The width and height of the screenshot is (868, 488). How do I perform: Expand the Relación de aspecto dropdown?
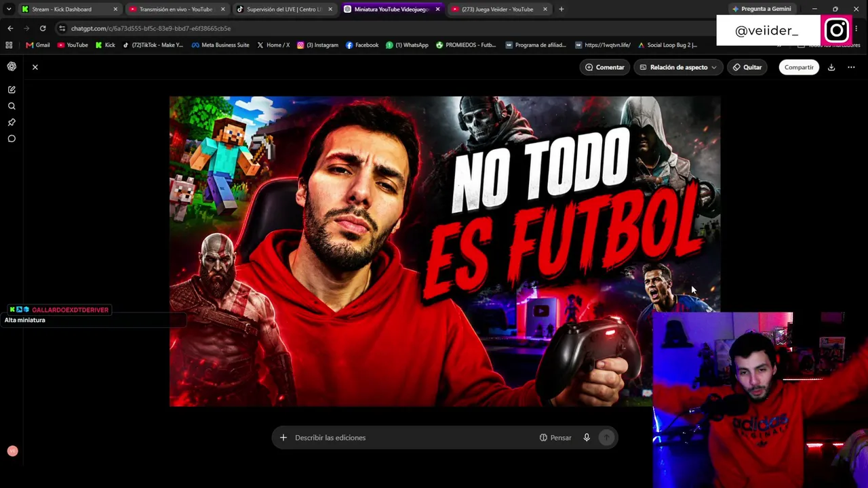pos(677,67)
